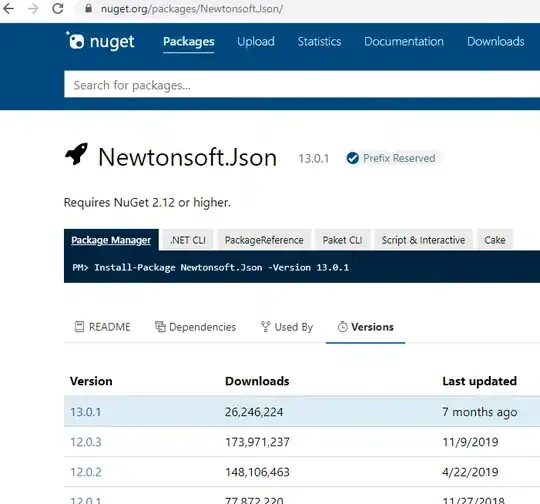Open version 12.0.3 link
This screenshot has height=504, width=540.
(x=86, y=442)
